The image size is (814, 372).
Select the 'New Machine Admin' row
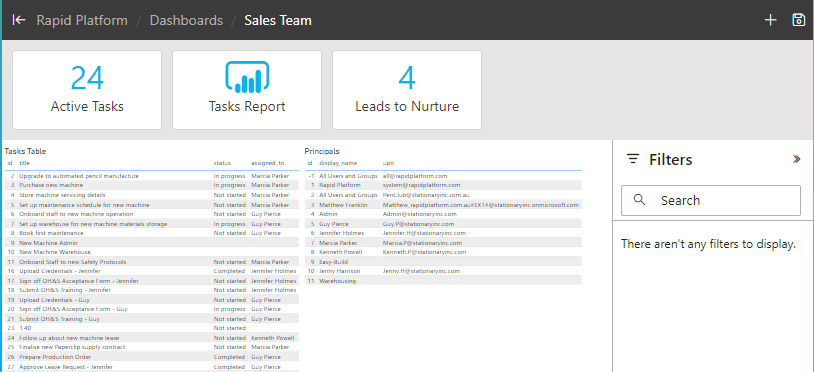pyautogui.click(x=152, y=243)
